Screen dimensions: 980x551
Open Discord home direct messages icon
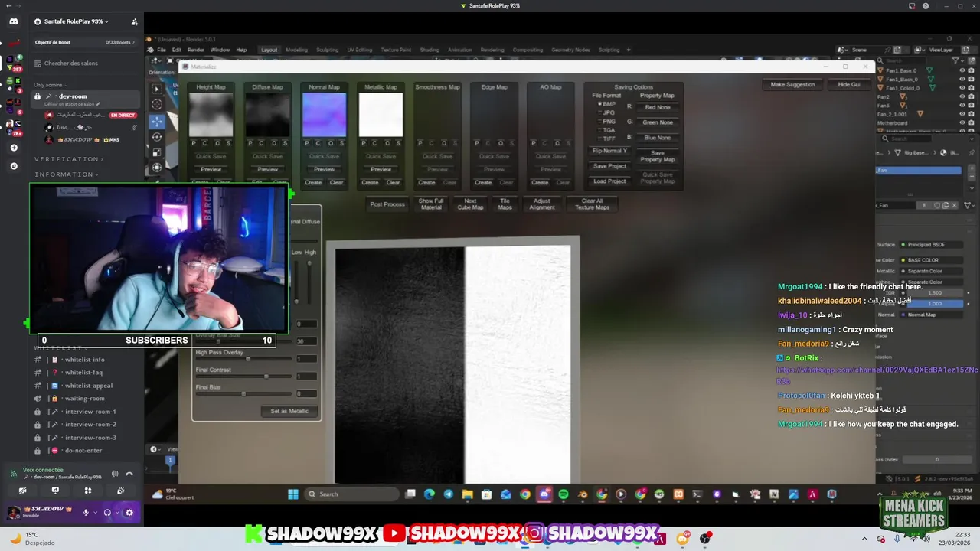tap(14, 21)
